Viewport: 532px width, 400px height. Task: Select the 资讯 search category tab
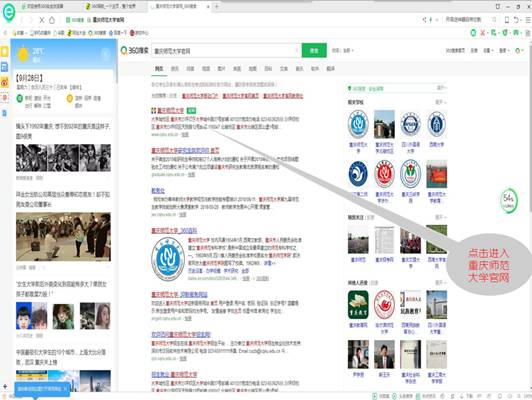pyautogui.click(x=175, y=69)
